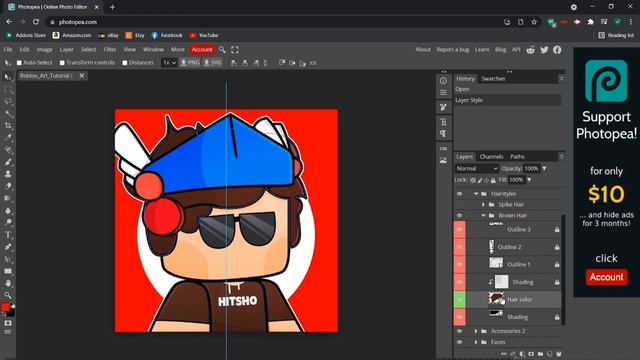Select the Brush tool
This screenshot has height=360, width=640.
pos(8,162)
